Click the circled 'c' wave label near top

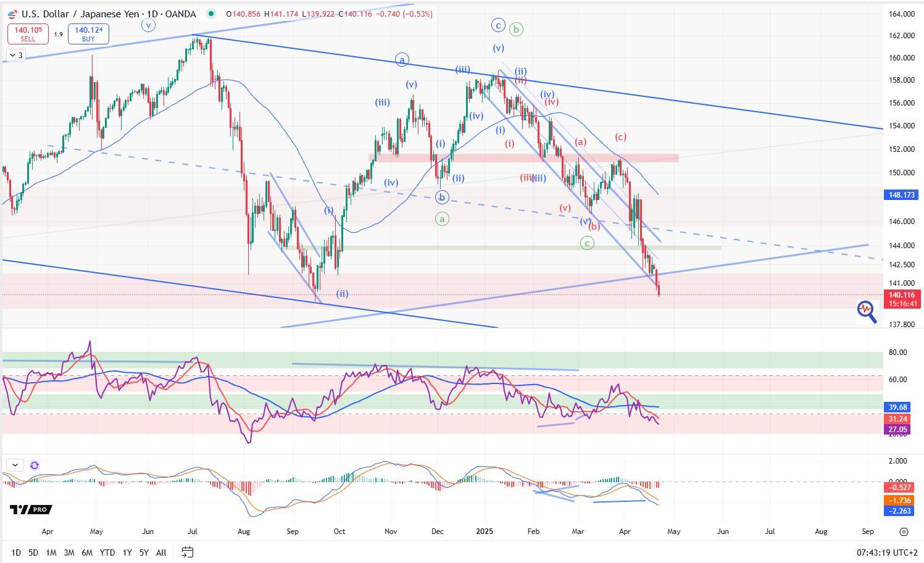[498, 25]
